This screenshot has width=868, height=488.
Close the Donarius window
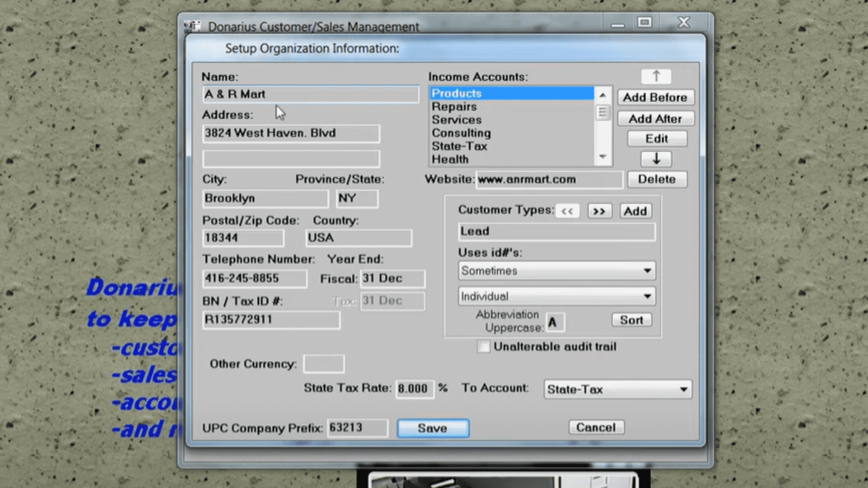point(684,22)
